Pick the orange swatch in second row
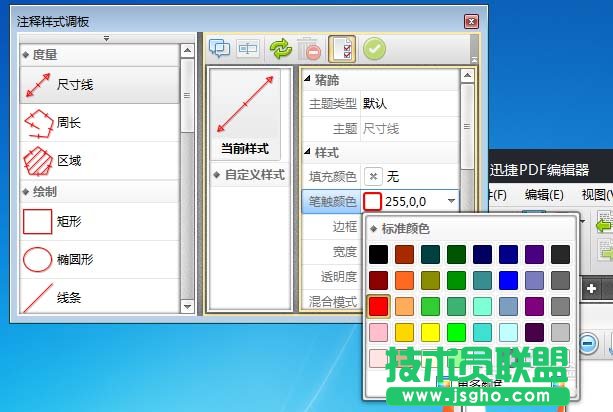 (x=404, y=281)
